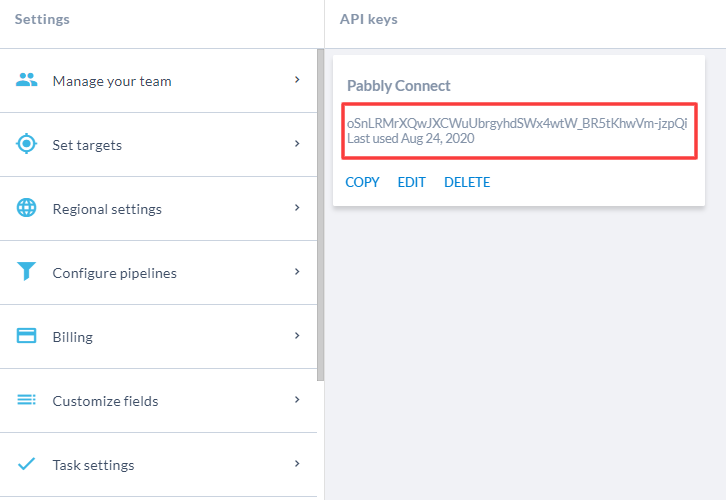
Task: Expand Set targets chevron arrow
Action: coord(297,144)
